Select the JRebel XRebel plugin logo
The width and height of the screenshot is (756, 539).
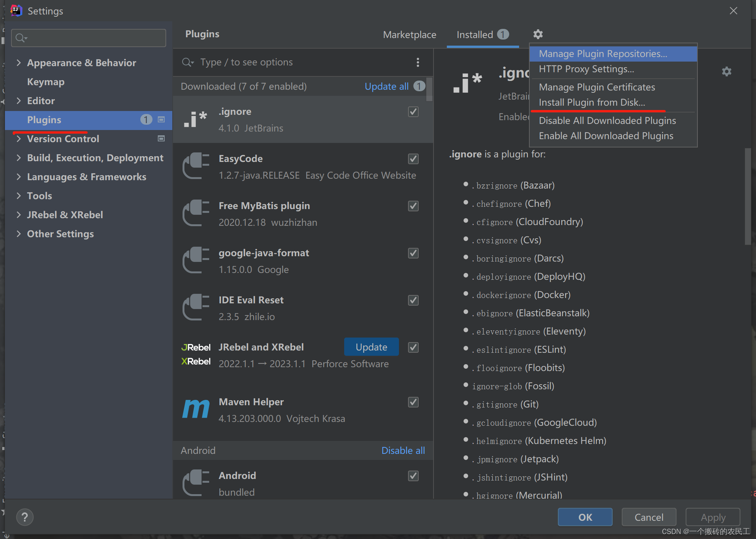[195, 354]
